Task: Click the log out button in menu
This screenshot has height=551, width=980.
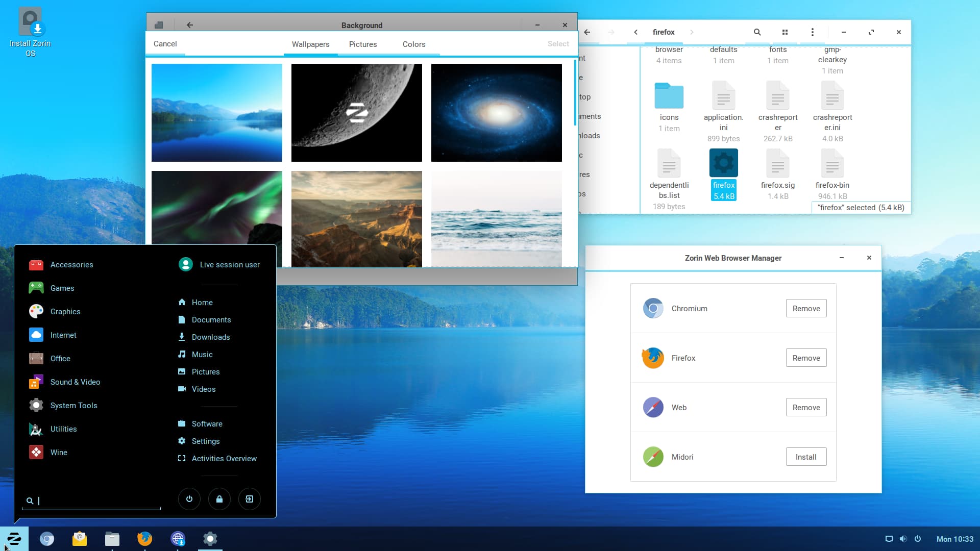Action: coord(250,499)
